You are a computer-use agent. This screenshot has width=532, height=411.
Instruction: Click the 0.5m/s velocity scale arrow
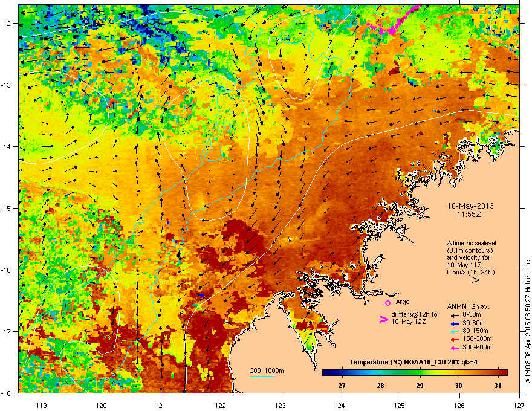(467, 280)
